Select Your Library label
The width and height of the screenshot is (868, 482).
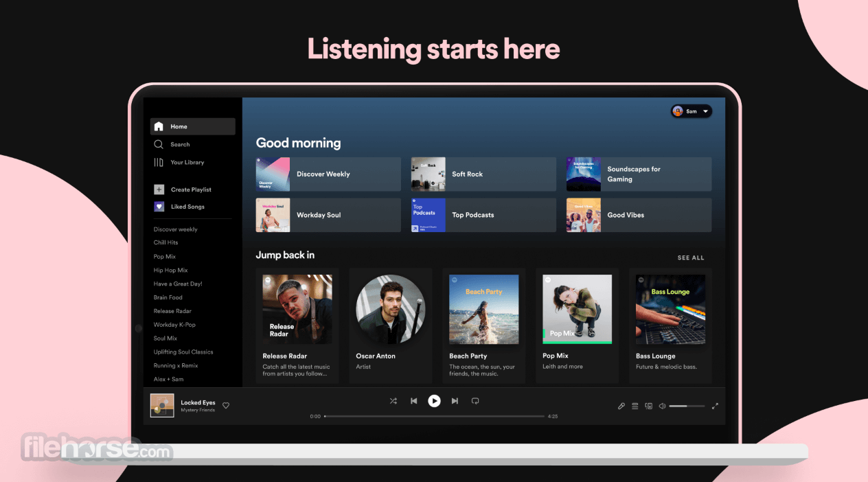pyautogui.click(x=187, y=163)
